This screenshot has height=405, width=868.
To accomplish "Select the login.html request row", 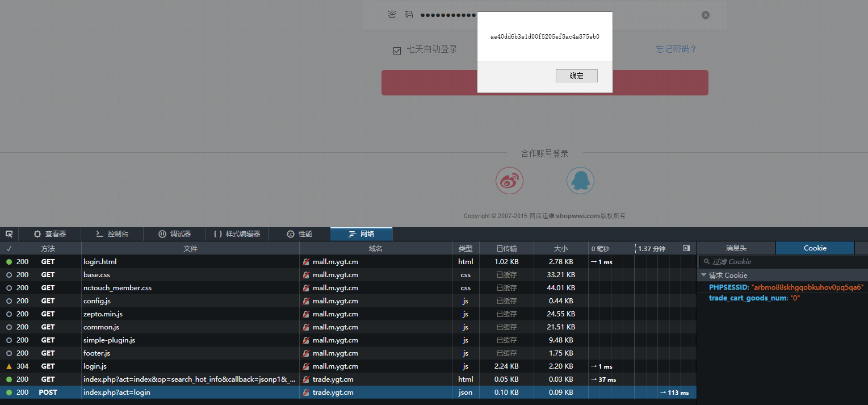I will point(348,262).
